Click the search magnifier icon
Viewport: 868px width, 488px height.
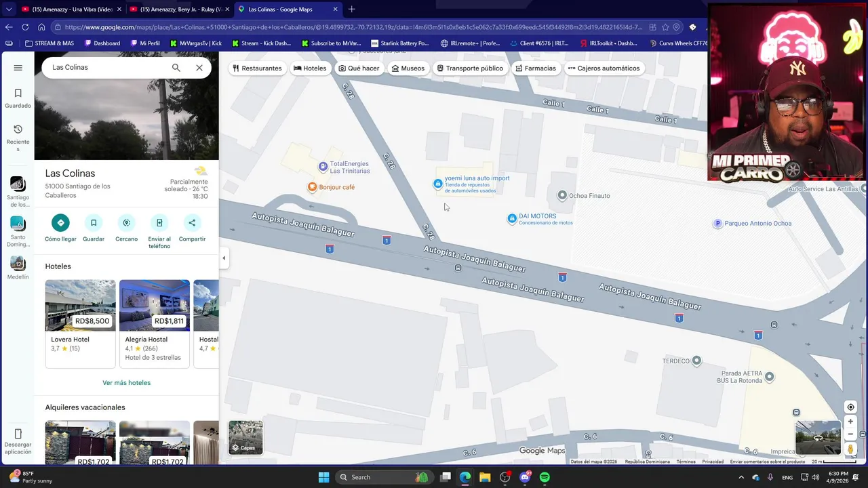tap(176, 68)
